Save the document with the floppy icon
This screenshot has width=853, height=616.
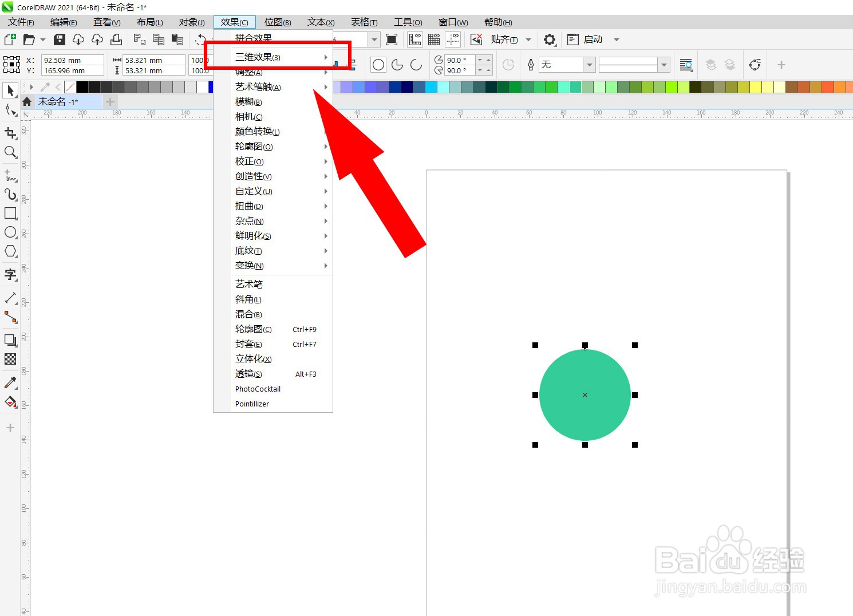point(60,40)
